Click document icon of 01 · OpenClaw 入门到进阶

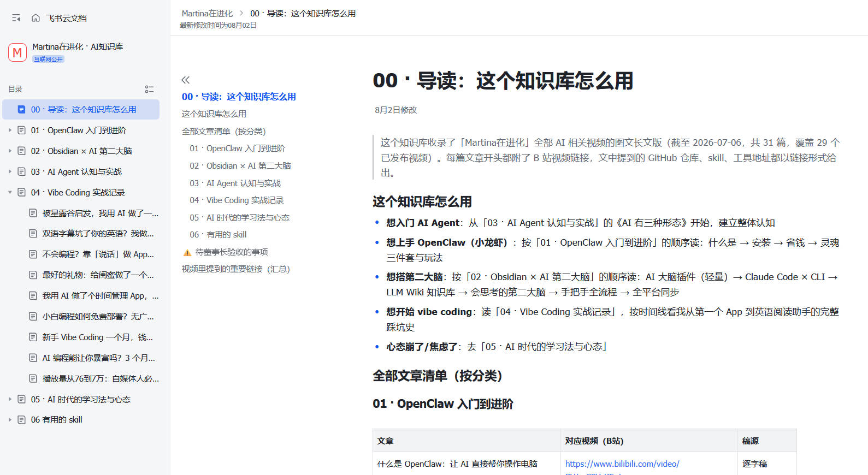(x=21, y=130)
